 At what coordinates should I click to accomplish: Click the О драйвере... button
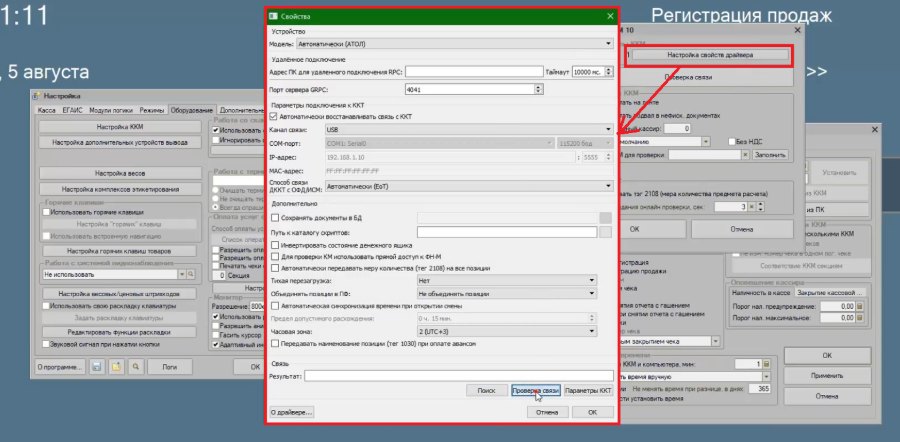click(292, 412)
